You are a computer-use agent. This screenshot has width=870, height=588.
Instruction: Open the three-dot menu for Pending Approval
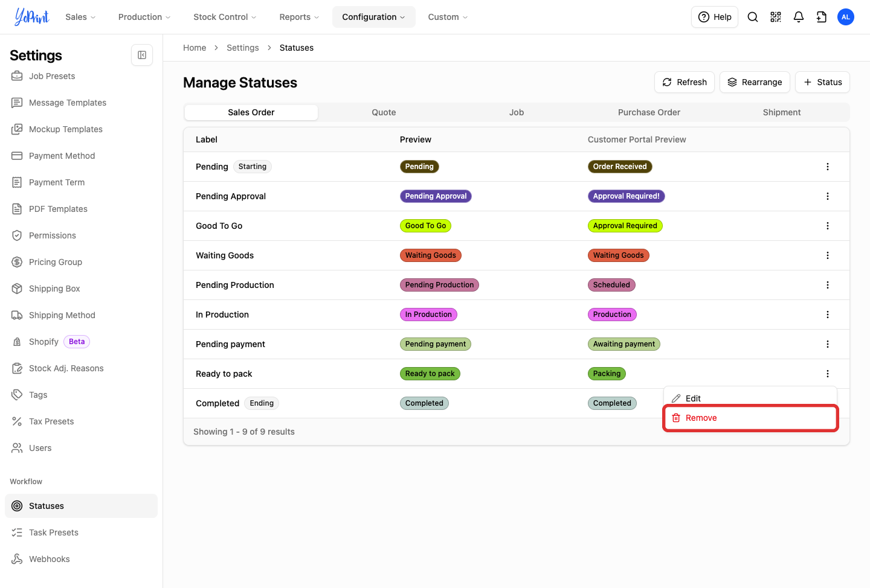point(828,196)
